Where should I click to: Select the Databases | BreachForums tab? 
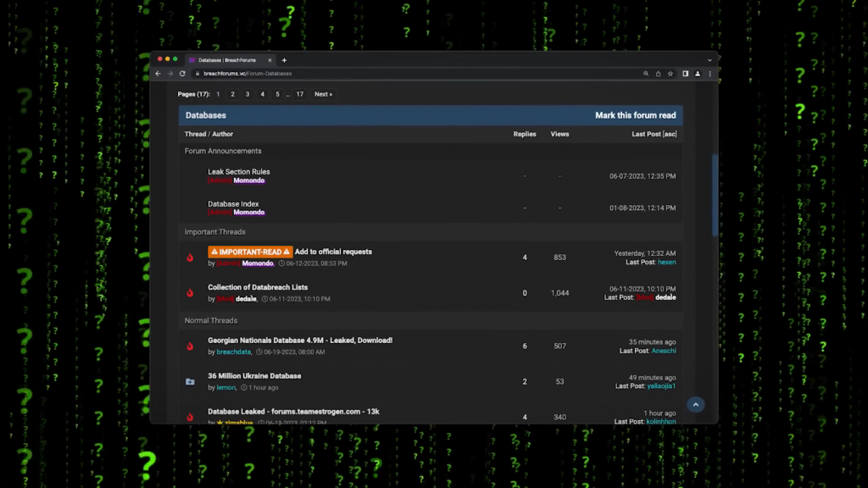tap(229, 60)
